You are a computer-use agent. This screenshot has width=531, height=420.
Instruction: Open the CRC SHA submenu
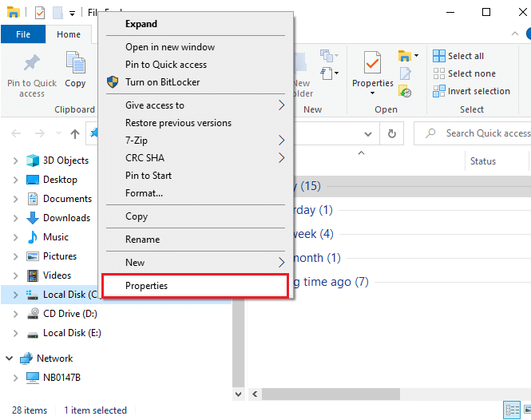coord(196,158)
